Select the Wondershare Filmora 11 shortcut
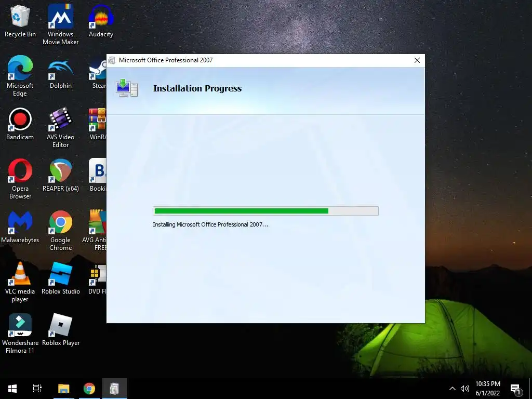The image size is (532, 399). [x=20, y=334]
